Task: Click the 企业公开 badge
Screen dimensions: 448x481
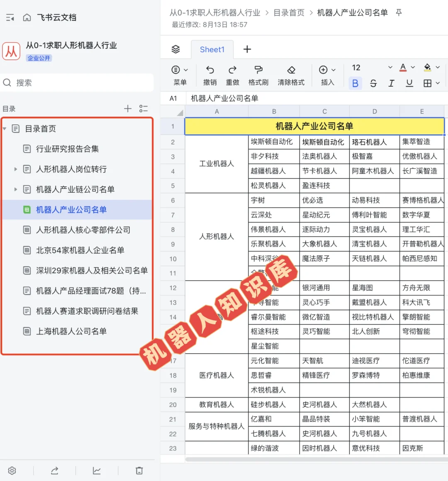Action: pos(39,58)
